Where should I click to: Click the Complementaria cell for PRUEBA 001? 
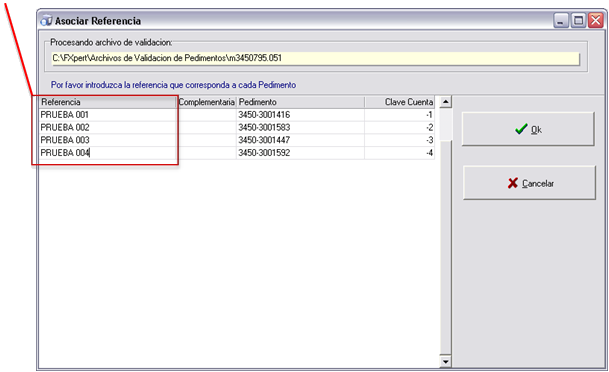pyautogui.click(x=207, y=115)
